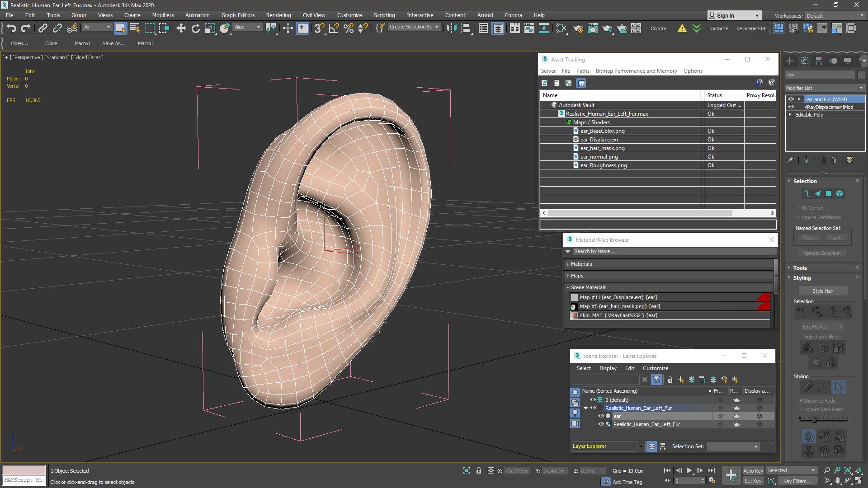The width and height of the screenshot is (868, 488).
Task: Select Polygon sub-object selection icon
Action: [829, 193]
